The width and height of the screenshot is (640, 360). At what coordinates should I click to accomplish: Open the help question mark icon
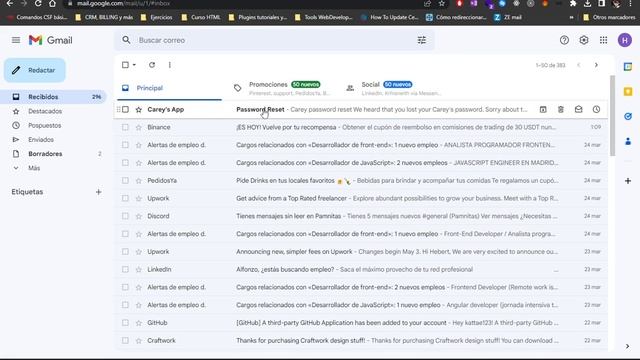tap(564, 40)
